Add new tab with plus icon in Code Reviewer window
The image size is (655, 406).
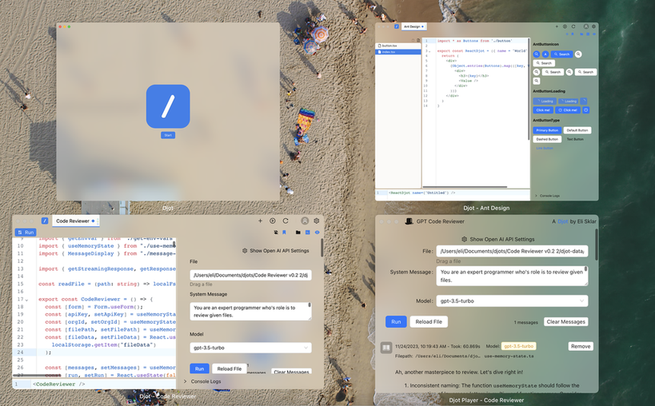pyautogui.click(x=260, y=221)
